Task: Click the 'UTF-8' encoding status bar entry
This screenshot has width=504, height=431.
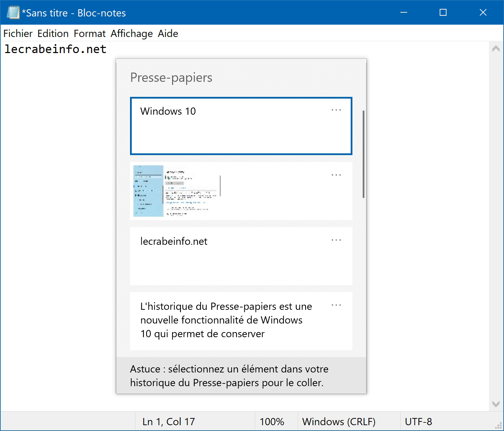Action: [x=418, y=422]
